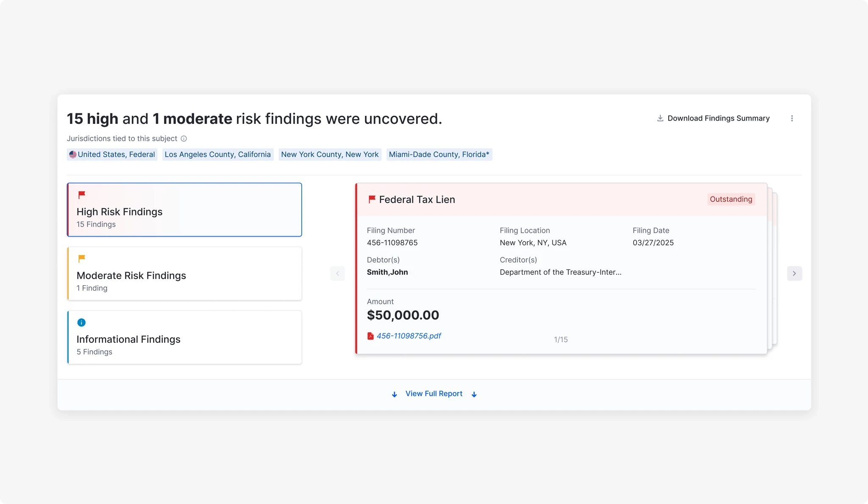Open the three-dot more options menu
The width and height of the screenshot is (868, 504).
(x=792, y=118)
